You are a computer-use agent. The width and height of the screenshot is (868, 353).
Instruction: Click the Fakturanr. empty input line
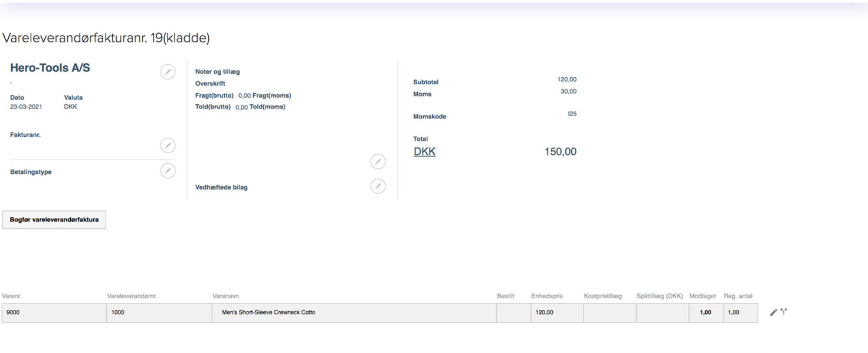(83, 150)
